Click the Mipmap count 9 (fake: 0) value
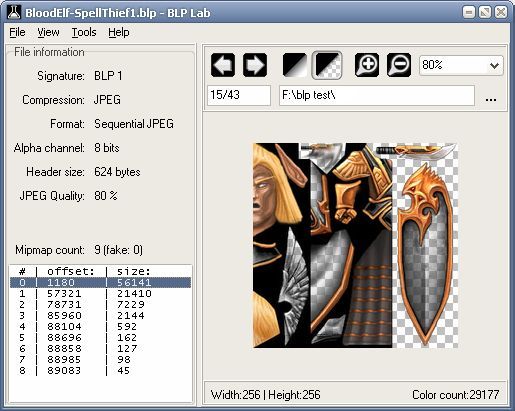The image size is (515, 411). click(x=118, y=250)
